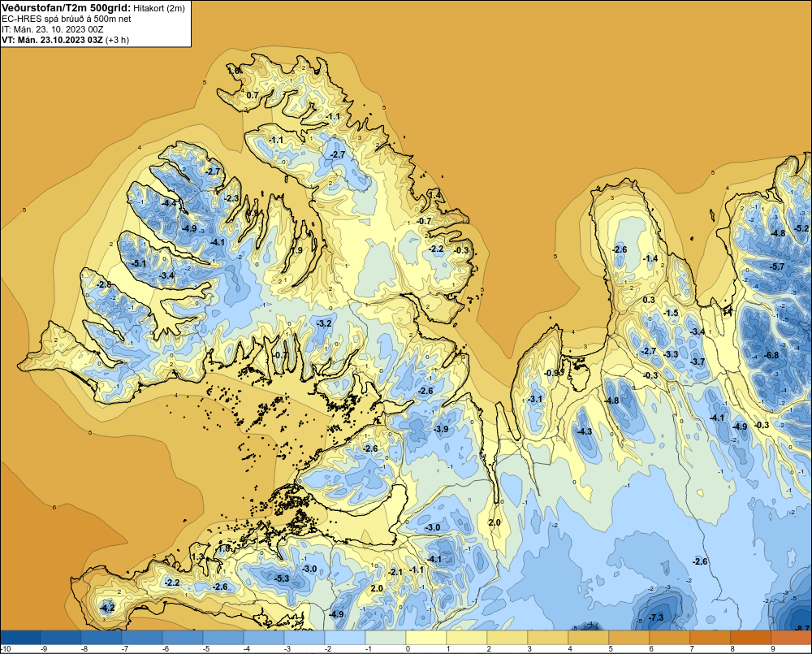812x654 pixels.
Task: Click the -3.7 temperature label
Action: (698, 362)
